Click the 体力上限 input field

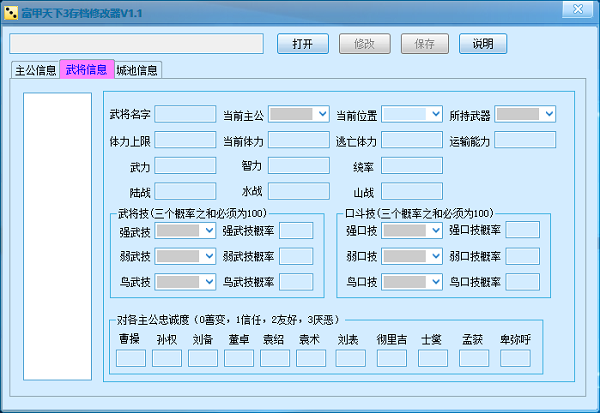(x=185, y=140)
